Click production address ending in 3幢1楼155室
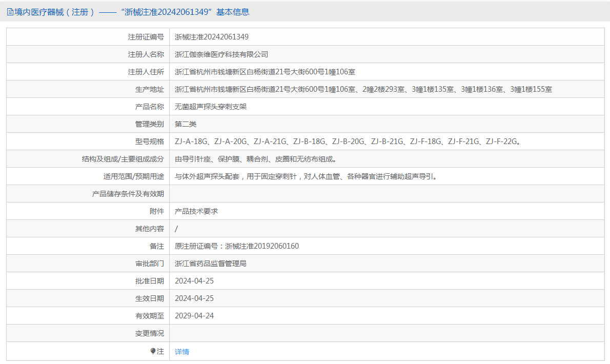Viewport: 610px width, 364px height. point(363,89)
